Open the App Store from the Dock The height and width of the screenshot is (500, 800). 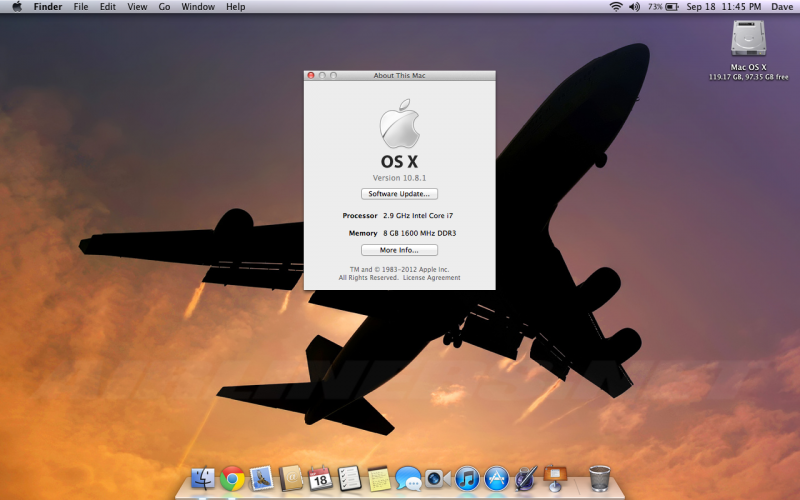click(x=496, y=479)
